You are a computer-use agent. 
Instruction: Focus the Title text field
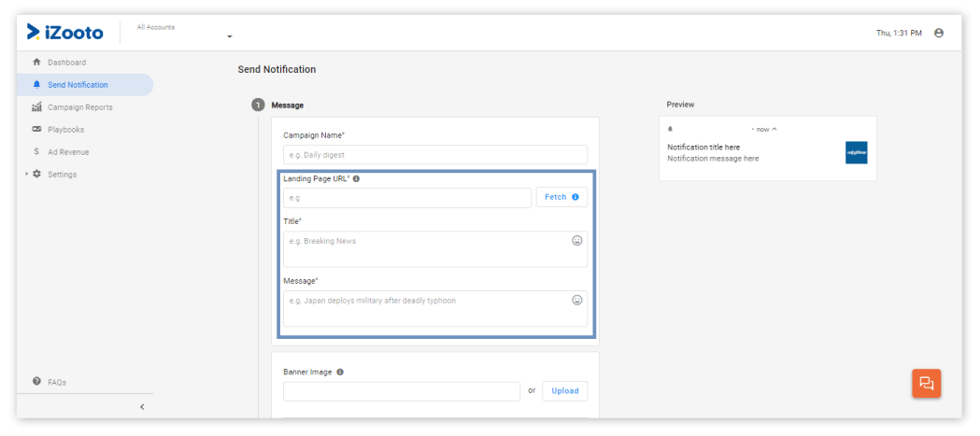(x=435, y=249)
